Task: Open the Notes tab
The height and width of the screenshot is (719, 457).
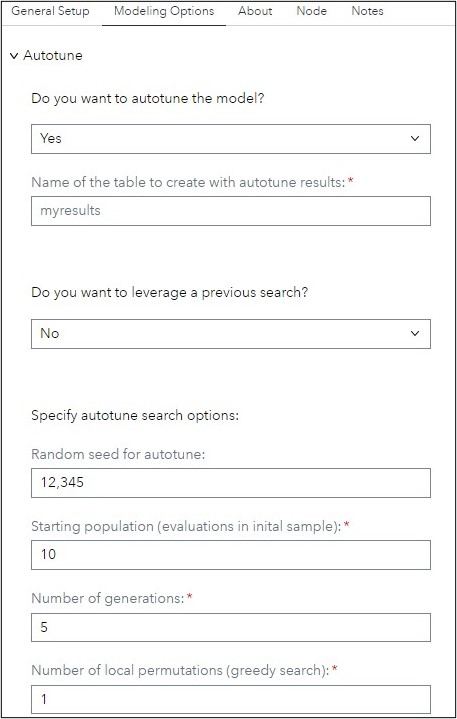Action: point(367,11)
